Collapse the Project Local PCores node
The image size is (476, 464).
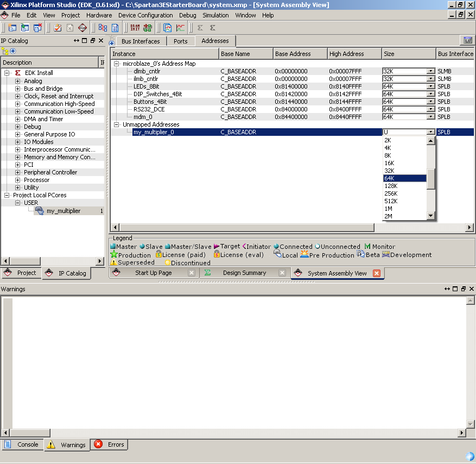pyautogui.click(x=7, y=195)
